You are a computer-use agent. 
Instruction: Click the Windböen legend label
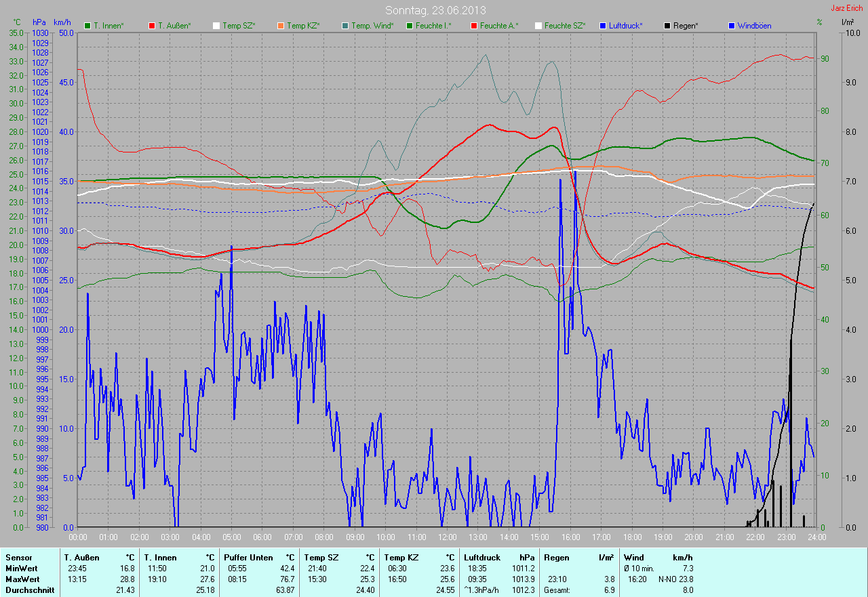754,26
